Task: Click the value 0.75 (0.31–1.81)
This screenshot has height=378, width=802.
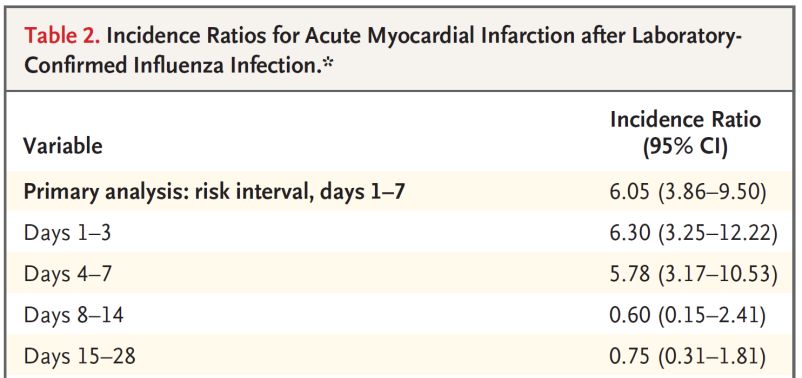Action: [x=687, y=357]
